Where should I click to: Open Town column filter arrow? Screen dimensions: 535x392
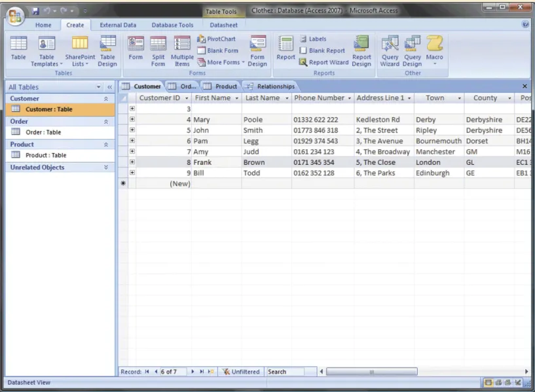coord(460,98)
